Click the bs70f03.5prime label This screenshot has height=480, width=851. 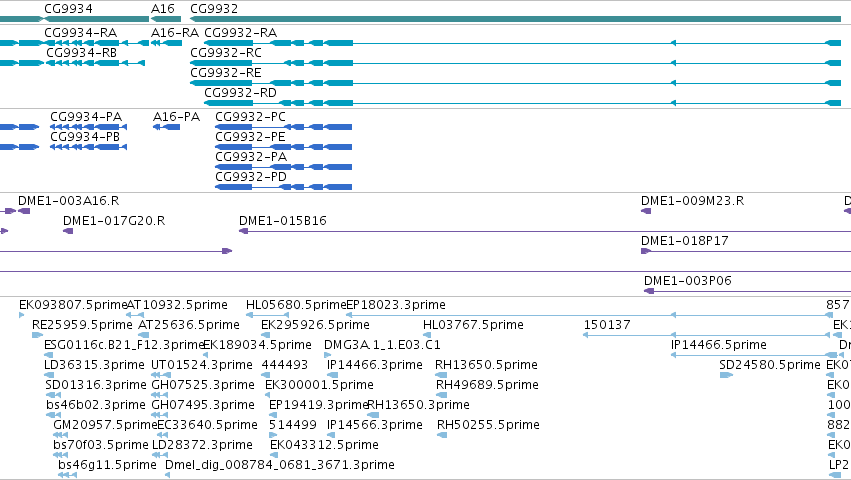(x=101, y=445)
